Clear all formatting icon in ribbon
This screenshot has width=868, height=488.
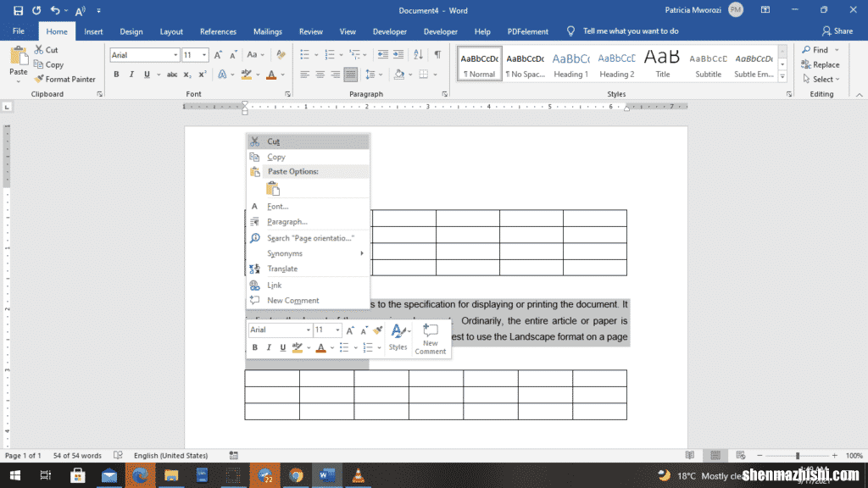pyautogui.click(x=281, y=55)
